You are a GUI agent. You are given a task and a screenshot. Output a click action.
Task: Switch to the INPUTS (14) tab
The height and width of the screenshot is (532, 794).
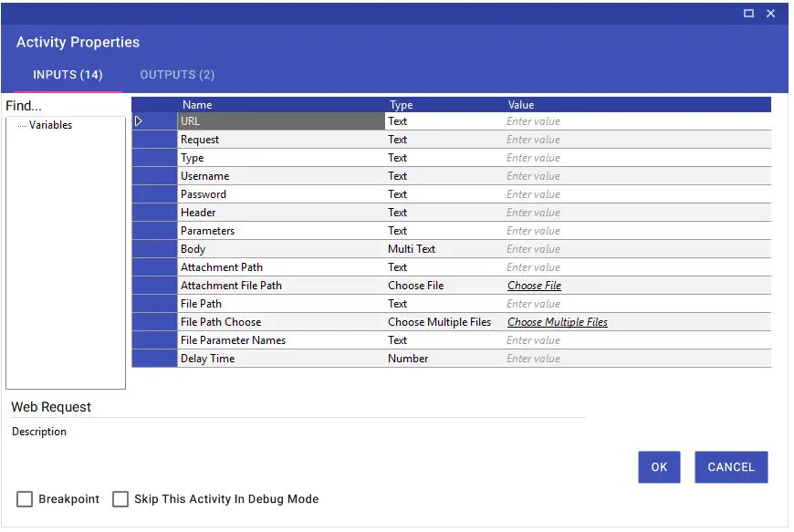click(x=68, y=75)
